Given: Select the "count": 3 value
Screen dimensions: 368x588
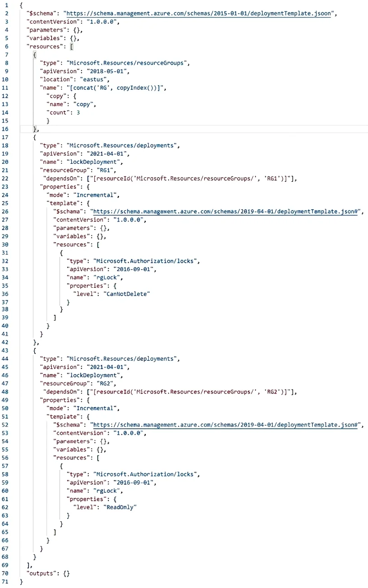Looking at the screenshot, I should click(x=78, y=112).
